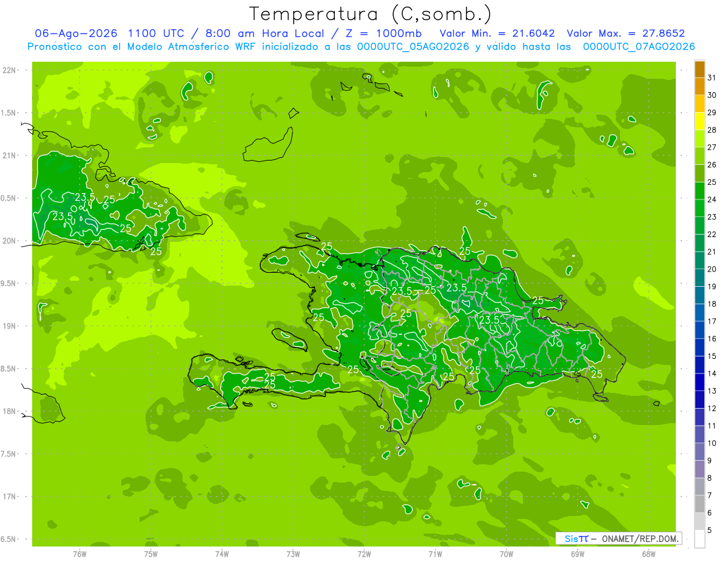This screenshot has height=562, width=728.
Task: Click the gray colorbar swatch between 6 and 7
Action: coord(699,504)
